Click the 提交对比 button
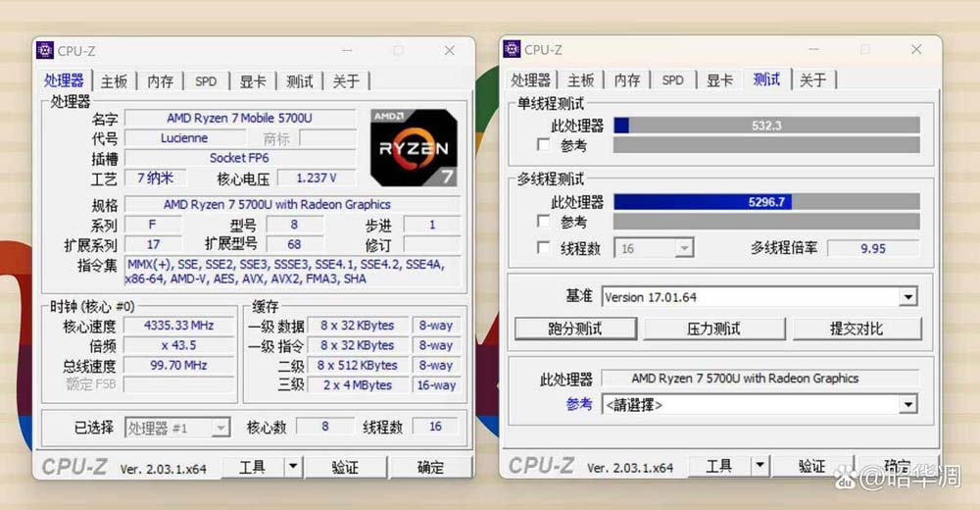Screen dimensions: 980x510 pyautogui.click(x=856, y=329)
